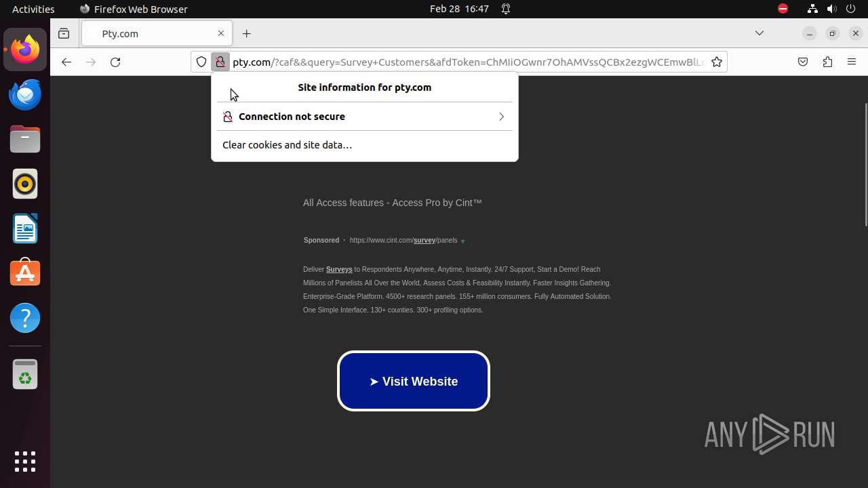Click the site info padlock icon
This screenshot has width=868, height=488.
tap(220, 62)
